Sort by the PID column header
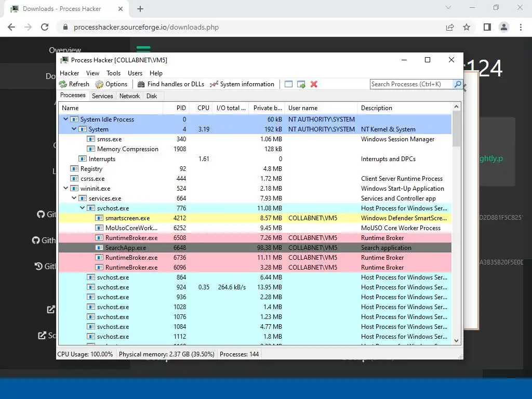The width and height of the screenshot is (532, 399). pos(176,108)
